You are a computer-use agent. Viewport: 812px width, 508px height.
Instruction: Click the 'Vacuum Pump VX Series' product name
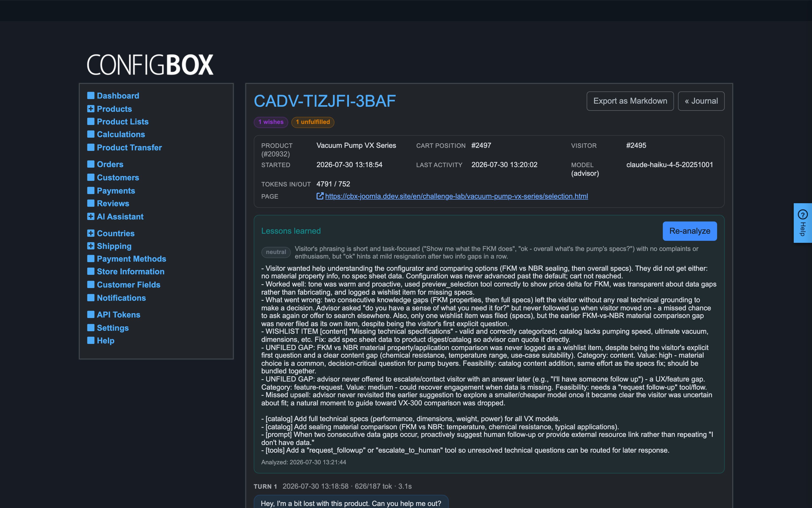click(x=356, y=146)
